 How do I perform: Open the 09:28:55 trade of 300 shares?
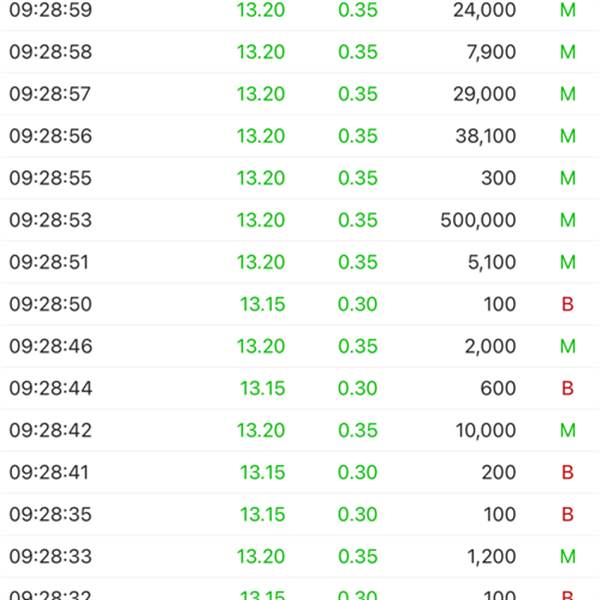pos(300,178)
